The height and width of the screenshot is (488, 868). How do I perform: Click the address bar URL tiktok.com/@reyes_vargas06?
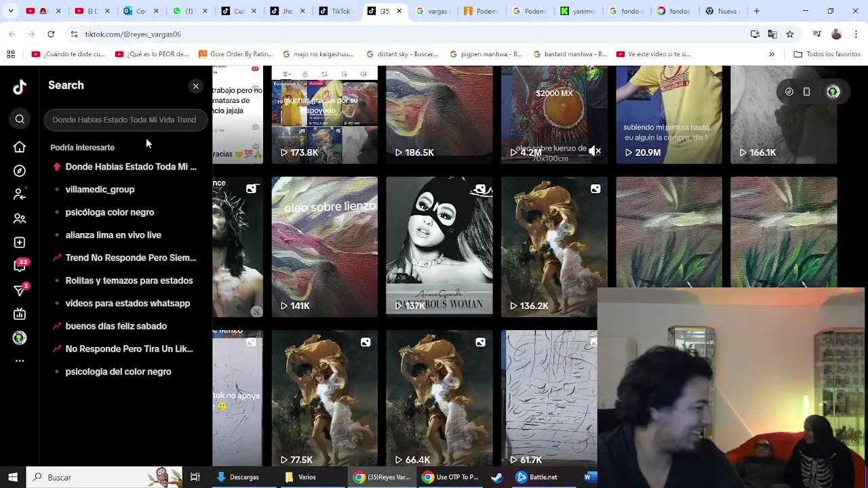click(x=133, y=34)
